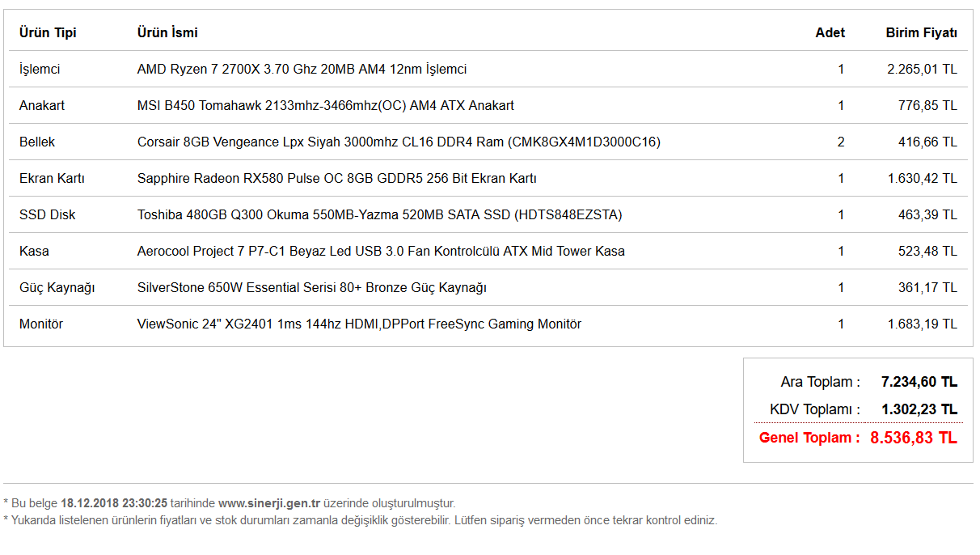Select the SSD Disk product type cell
Screen dimensions: 980x555
click(x=48, y=215)
